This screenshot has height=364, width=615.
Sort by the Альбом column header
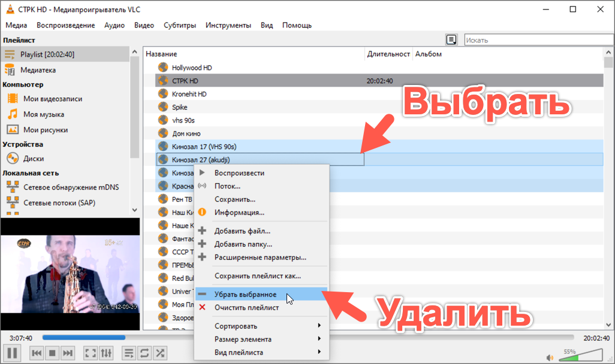click(x=508, y=54)
